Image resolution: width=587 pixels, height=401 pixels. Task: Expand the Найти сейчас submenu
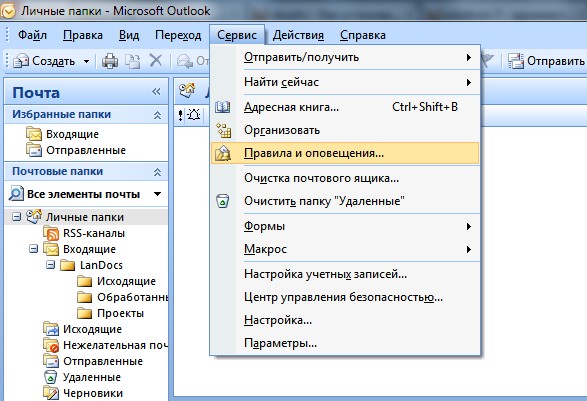[x=345, y=82]
